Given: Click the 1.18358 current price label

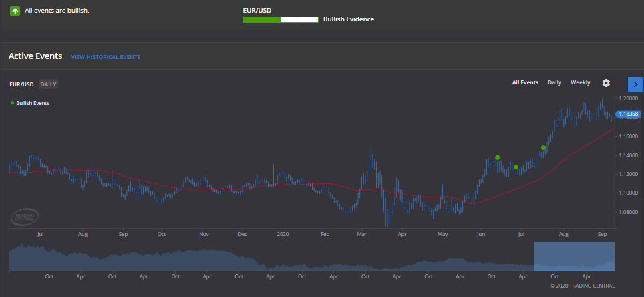Looking at the screenshot, I should (x=628, y=114).
